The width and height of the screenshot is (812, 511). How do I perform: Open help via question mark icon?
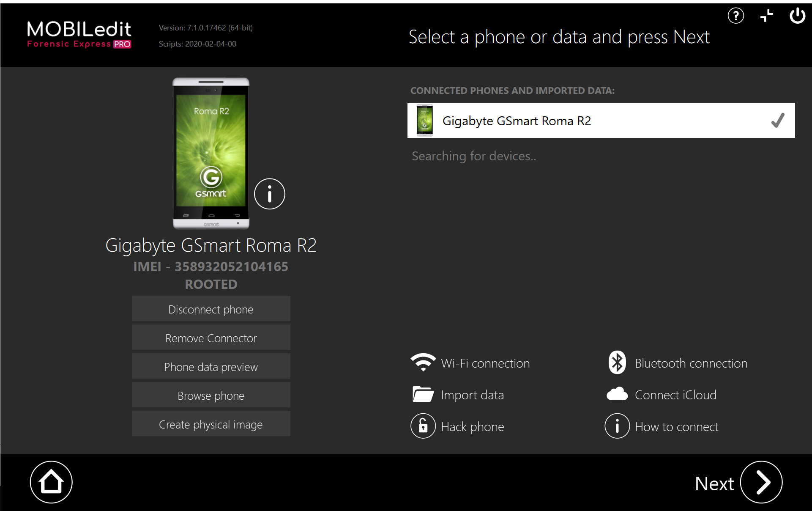pyautogui.click(x=735, y=16)
